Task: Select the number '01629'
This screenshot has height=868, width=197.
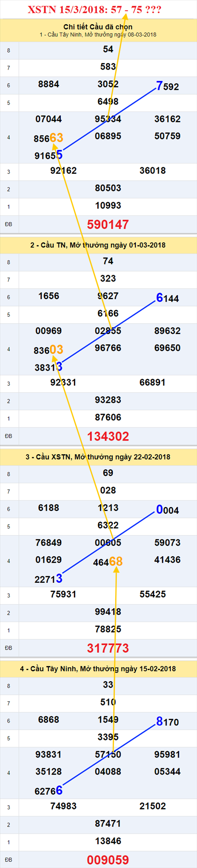Action: coord(49,560)
